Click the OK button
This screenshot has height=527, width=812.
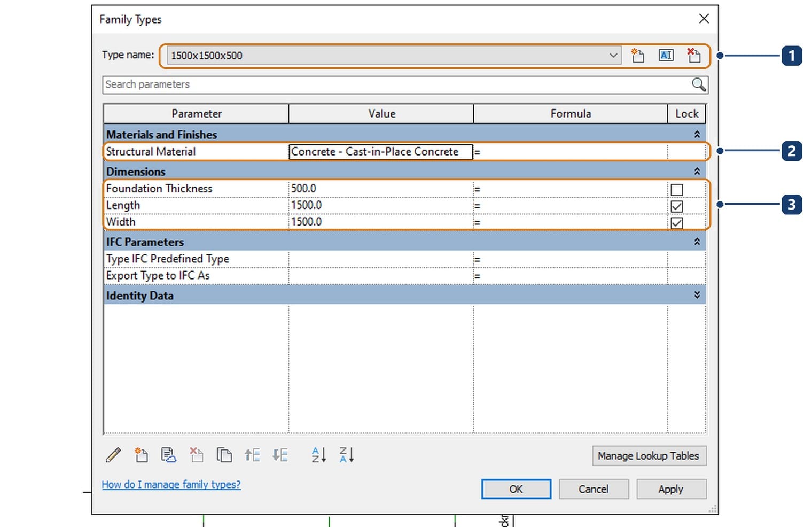pos(516,489)
